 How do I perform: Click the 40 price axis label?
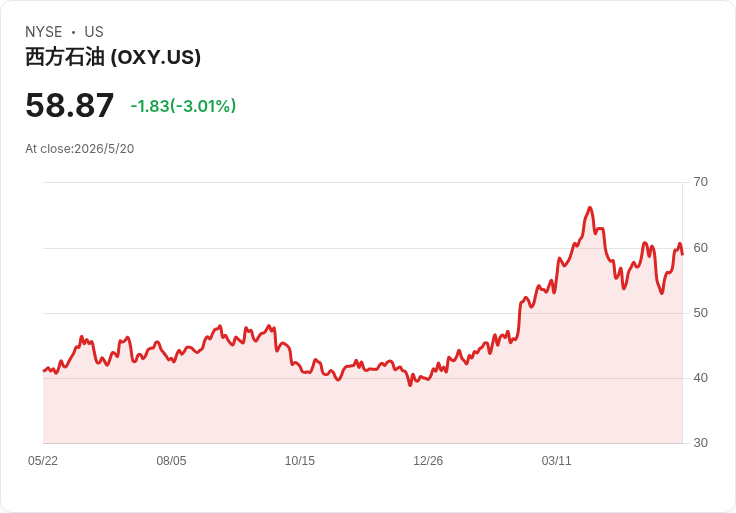point(700,378)
